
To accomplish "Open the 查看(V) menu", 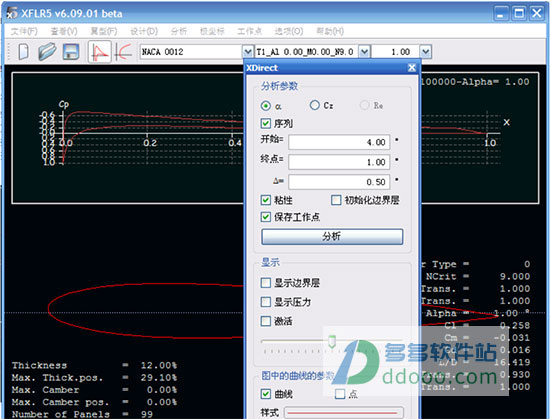I will coord(64,31).
